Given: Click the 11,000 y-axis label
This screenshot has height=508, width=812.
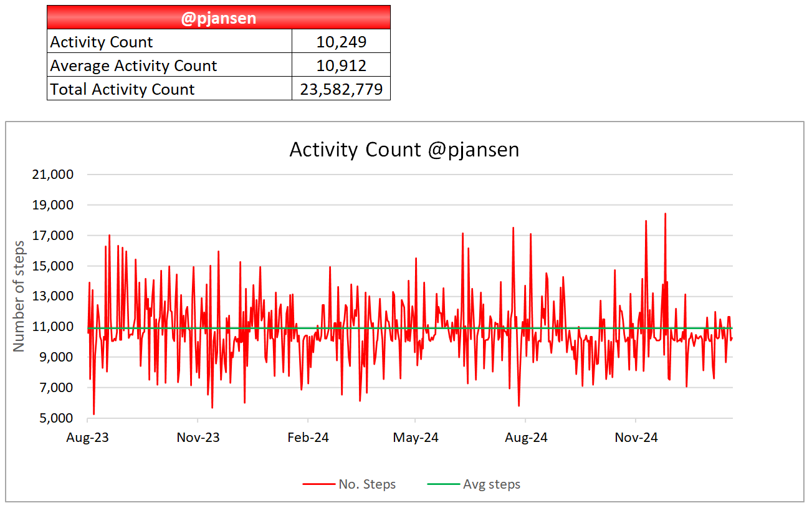Looking at the screenshot, I should (x=53, y=327).
